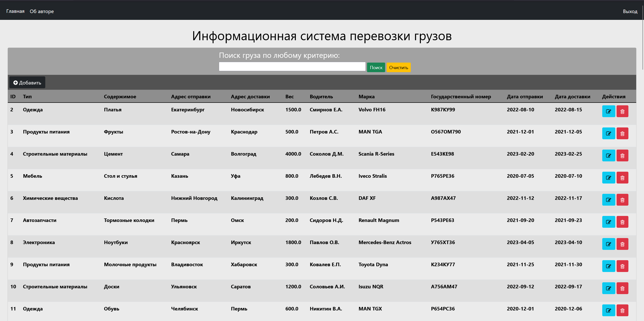Open edit icon for Цемент shipment
The image size is (644, 321).
tap(609, 155)
